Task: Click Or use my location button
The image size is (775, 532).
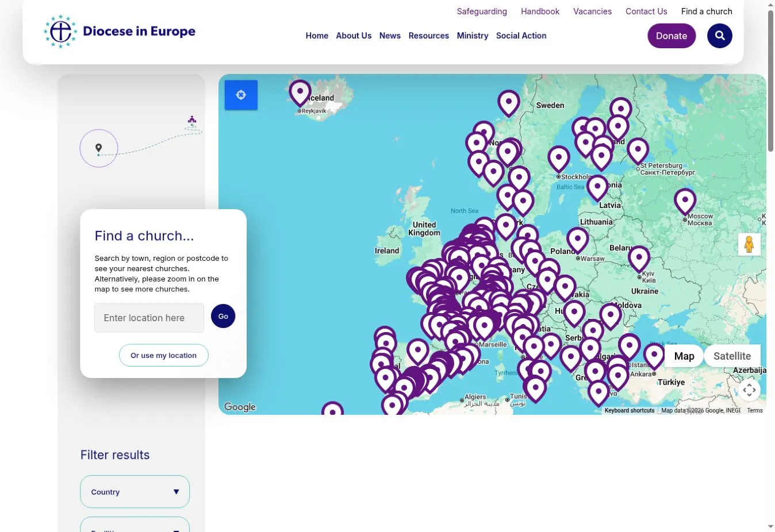Action: (163, 356)
